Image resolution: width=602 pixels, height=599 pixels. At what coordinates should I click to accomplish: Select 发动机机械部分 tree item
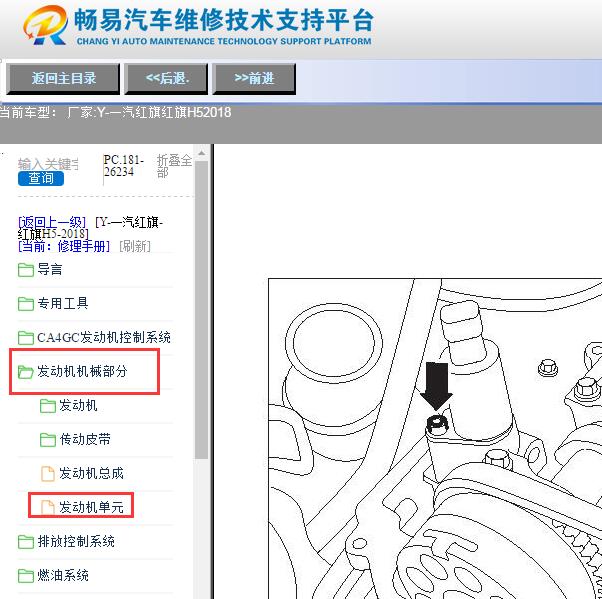(x=82, y=371)
